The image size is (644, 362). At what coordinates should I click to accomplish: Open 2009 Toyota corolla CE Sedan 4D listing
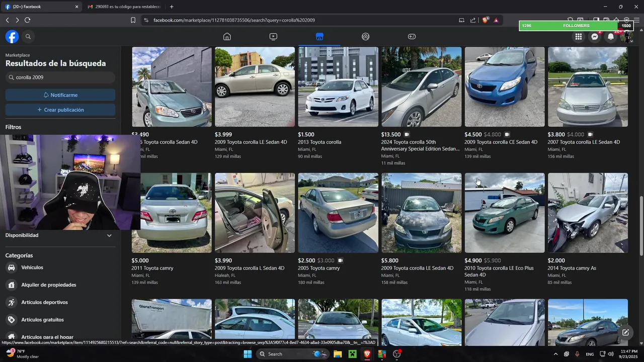501,142
